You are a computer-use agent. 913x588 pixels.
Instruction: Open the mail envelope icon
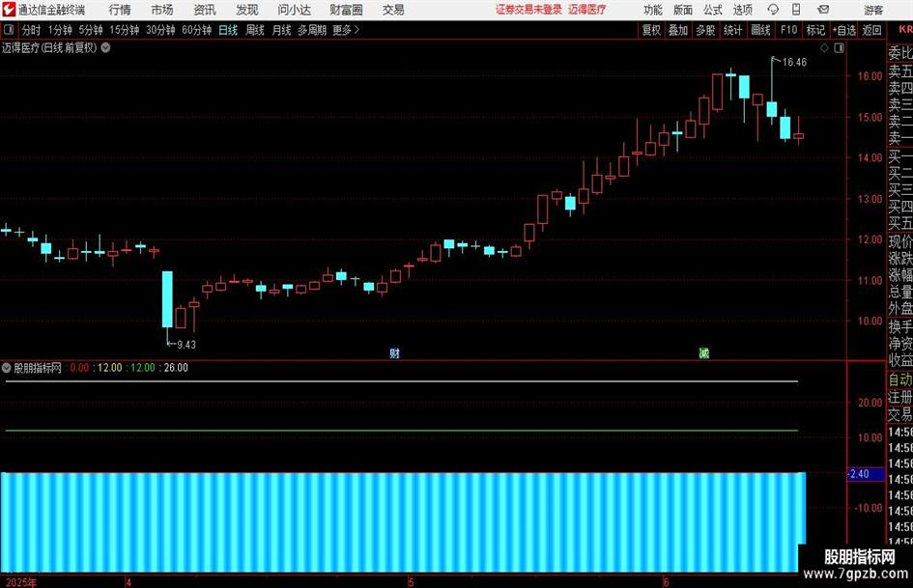tap(823, 10)
